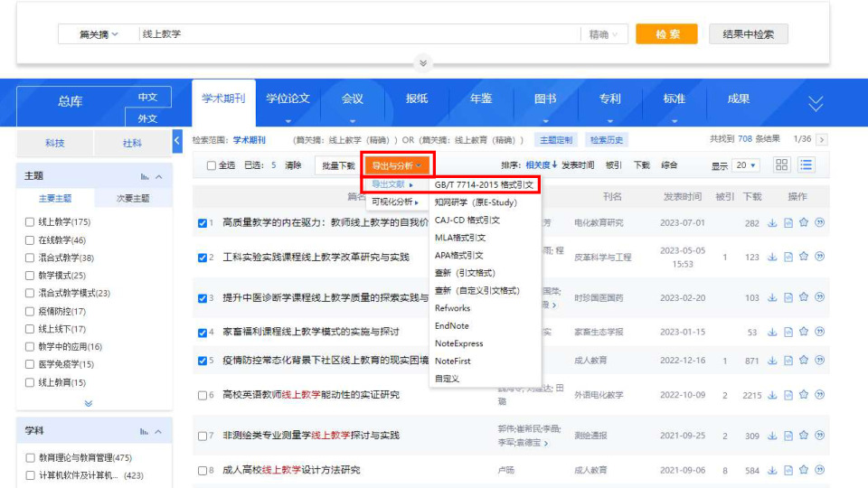Switch to list view
Screen dimensions: 868x488
click(806, 164)
